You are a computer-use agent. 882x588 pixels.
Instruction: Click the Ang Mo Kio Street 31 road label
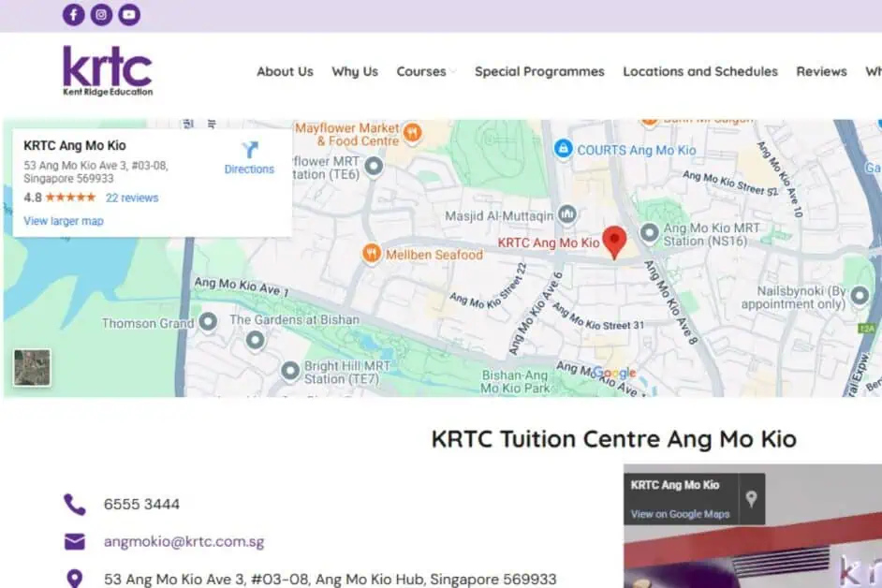point(598,316)
